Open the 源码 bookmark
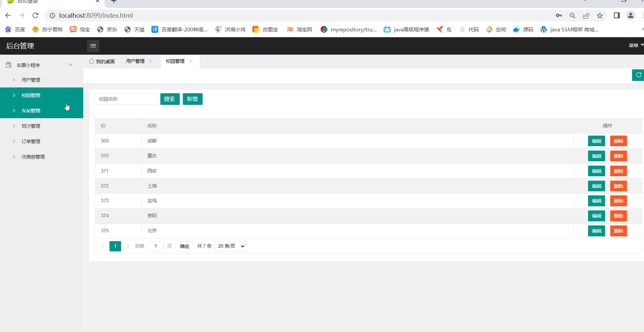The height and width of the screenshot is (332, 644). (523, 29)
